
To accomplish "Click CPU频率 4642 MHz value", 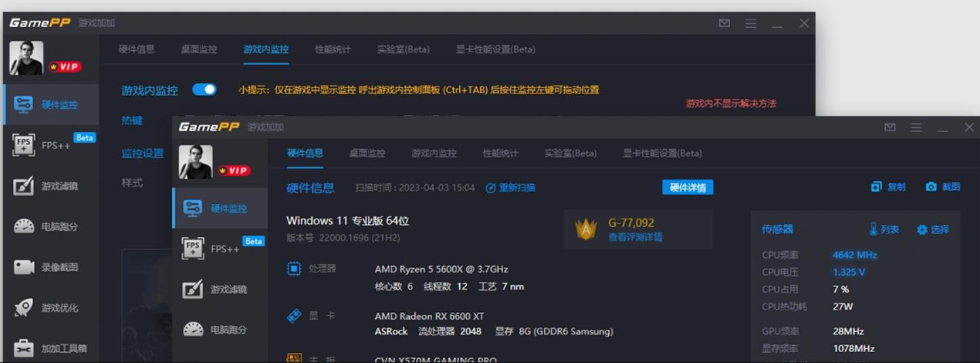I will [x=855, y=255].
